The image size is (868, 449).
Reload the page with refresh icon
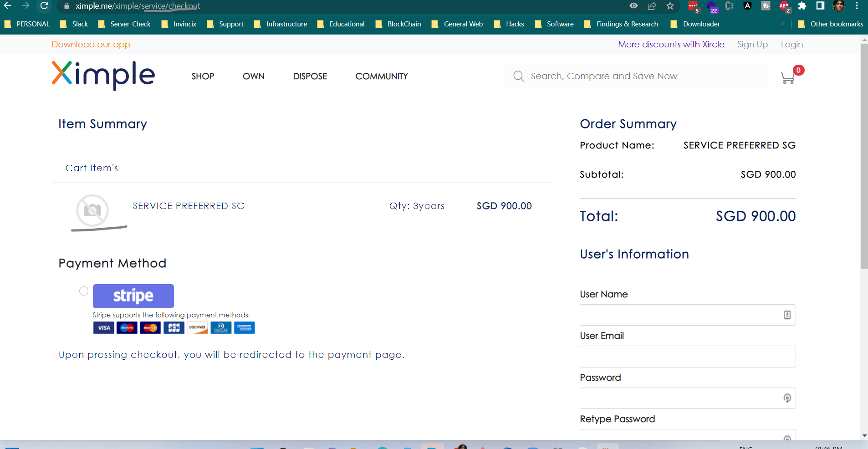[44, 6]
